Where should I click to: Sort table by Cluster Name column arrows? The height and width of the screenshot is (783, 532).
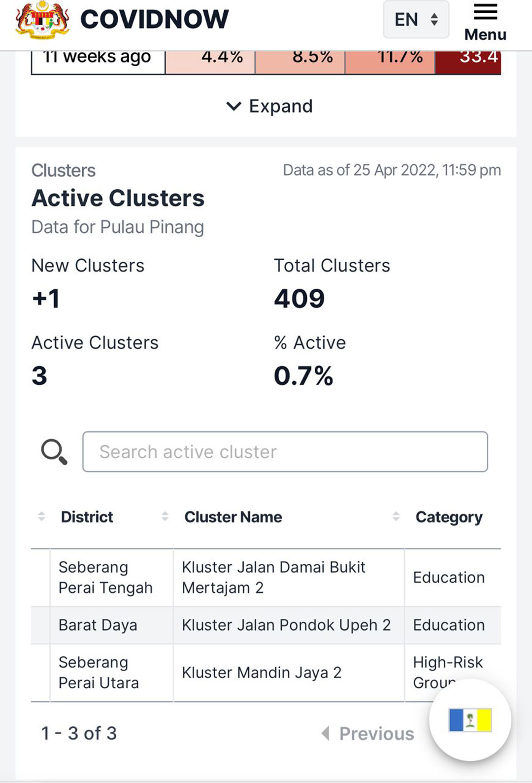click(165, 516)
